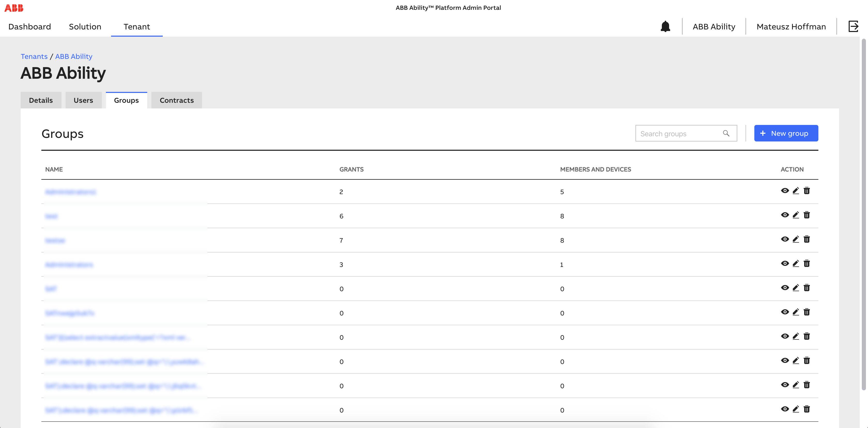Open group name link with 3 grants

(x=69, y=265)
